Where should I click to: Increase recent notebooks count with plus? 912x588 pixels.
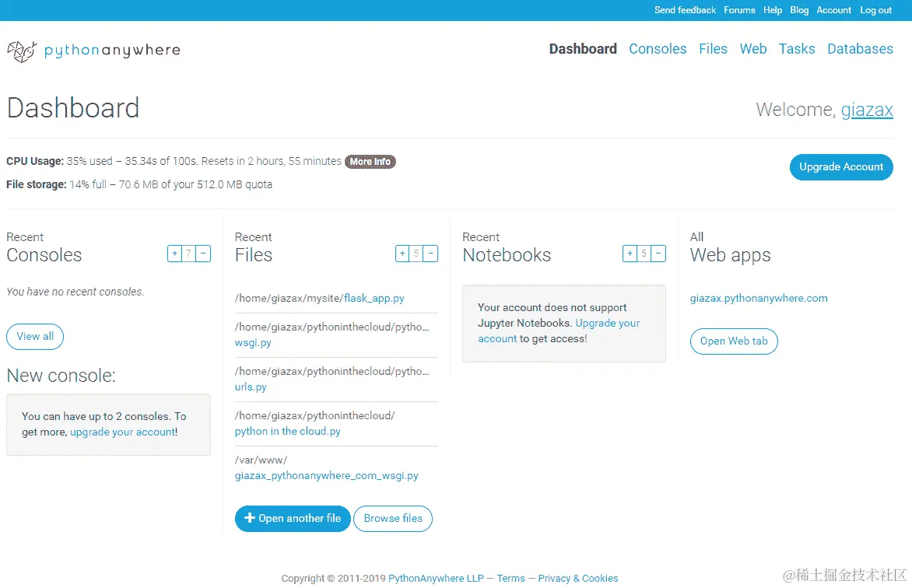[630, 254]
